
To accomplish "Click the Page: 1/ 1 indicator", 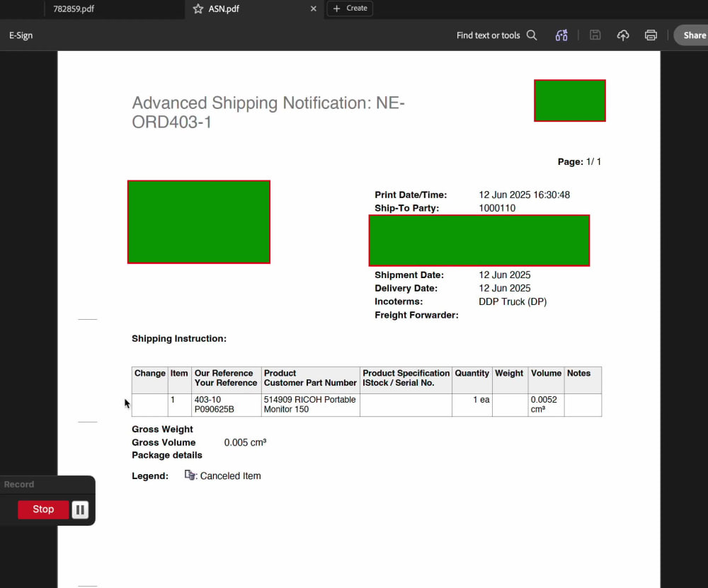I will tap(579, 161).
